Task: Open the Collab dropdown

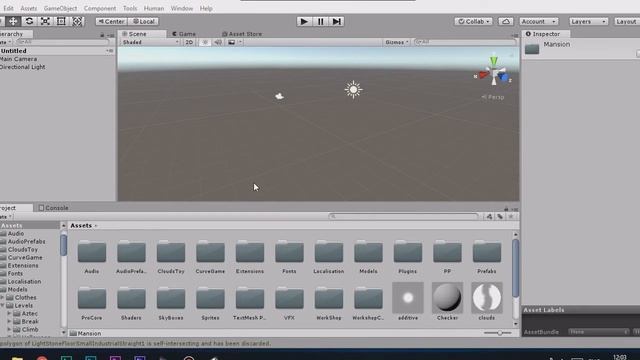Action: 473,21
